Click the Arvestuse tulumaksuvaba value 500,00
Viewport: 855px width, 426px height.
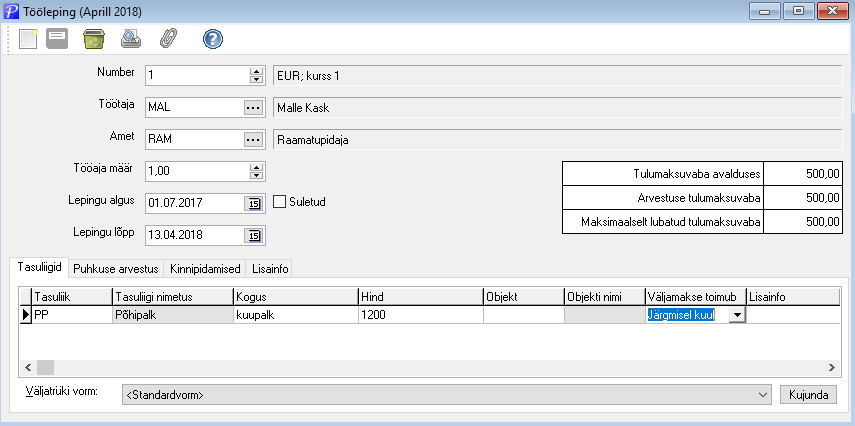(803, 197)
